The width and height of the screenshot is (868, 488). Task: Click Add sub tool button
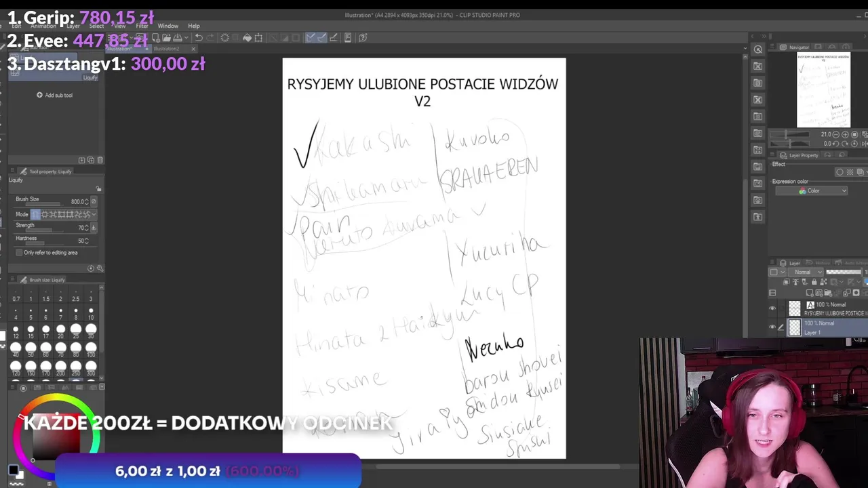click(x=55, y=95)
